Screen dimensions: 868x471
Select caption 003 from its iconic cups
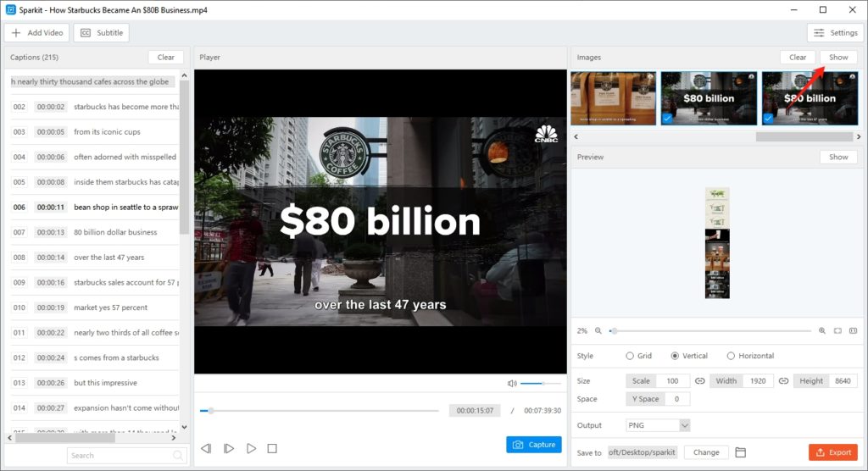(95, 131)
